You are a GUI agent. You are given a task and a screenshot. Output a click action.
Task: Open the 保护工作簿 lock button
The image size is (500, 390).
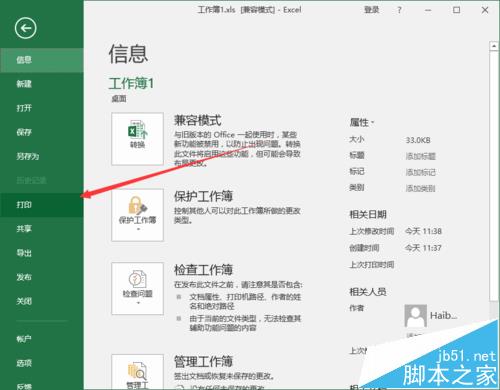(x=137, y=215)
